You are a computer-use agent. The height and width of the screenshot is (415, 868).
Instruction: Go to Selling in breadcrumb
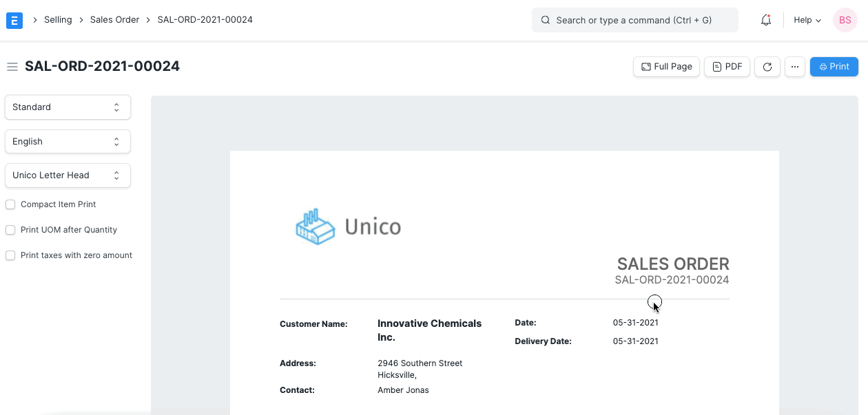[x=58, y=20]
